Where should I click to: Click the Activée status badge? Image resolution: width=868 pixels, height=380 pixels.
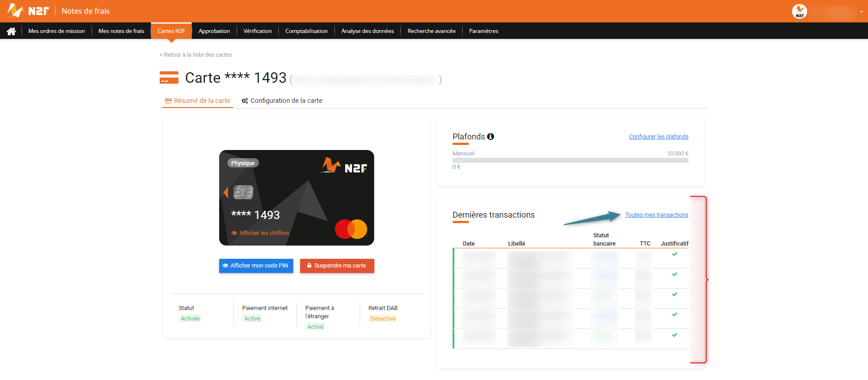pos(190,319)
